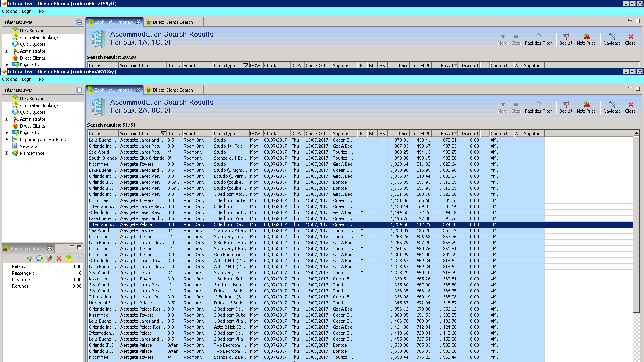Screen dimensions: 644x362
Task: Expand the Reporting and Analytics tree node
Action: click(x=6, y=140)
